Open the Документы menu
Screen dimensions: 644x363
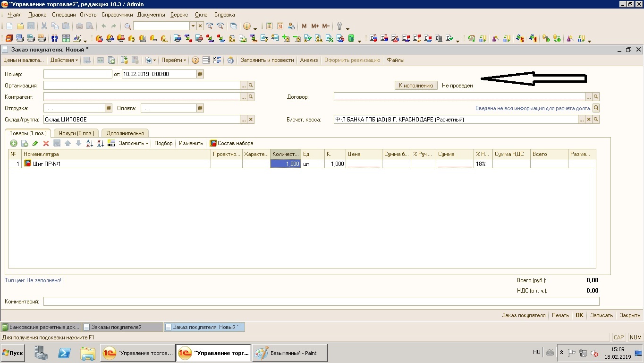[151, 15]
